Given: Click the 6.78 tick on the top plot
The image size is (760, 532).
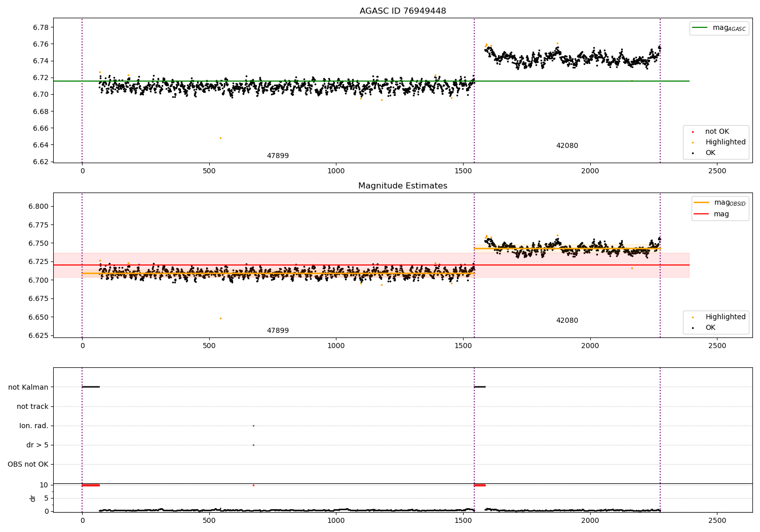Looking at the screenshot, I should click(41, 27).
